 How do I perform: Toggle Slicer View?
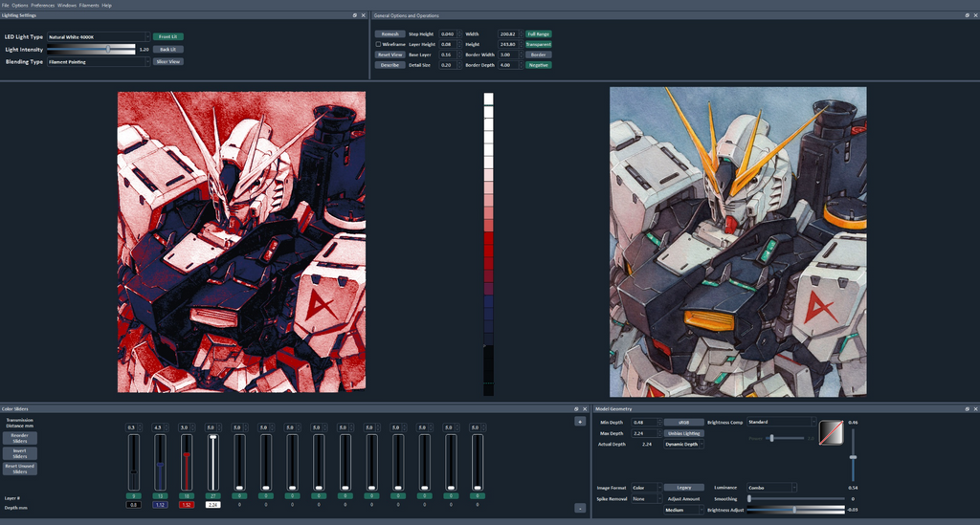click(x=168, y=62)
